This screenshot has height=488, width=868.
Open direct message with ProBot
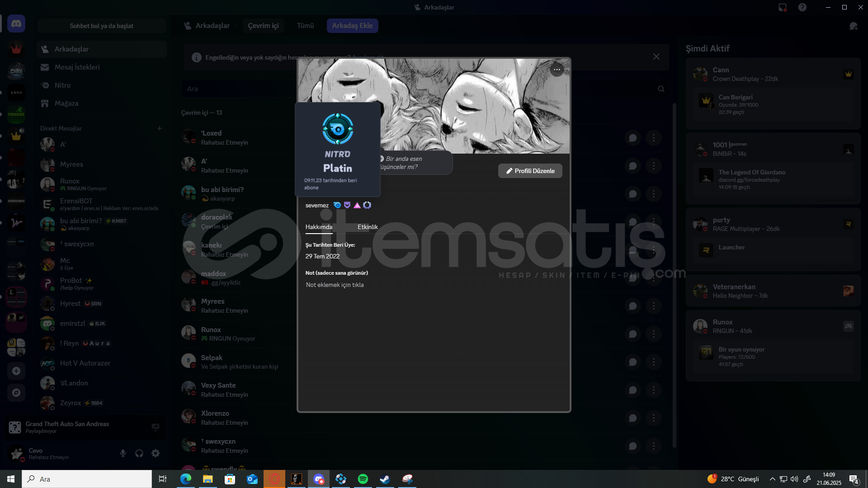pyautogui.click(x=102, y=284)
